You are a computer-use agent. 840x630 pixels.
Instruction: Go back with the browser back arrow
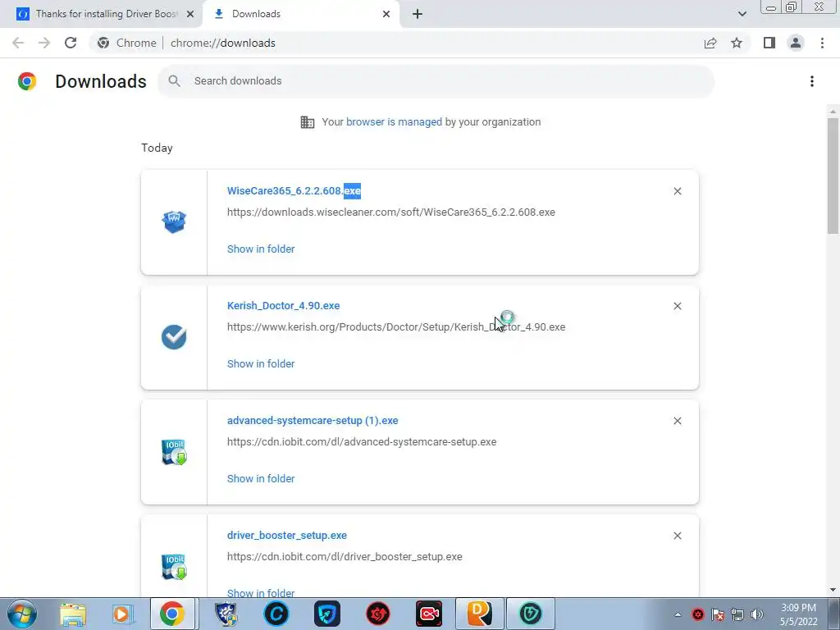pos(18,43)
